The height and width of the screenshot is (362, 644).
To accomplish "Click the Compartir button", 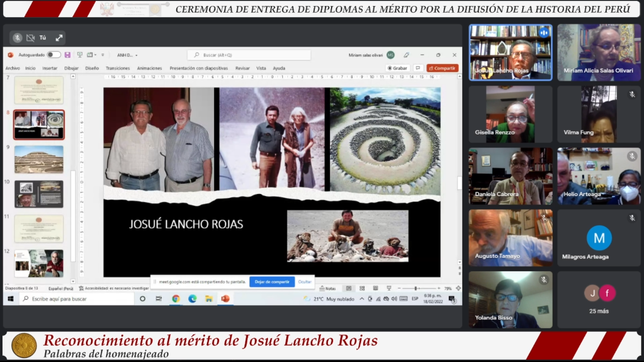I will click(442, 68).
